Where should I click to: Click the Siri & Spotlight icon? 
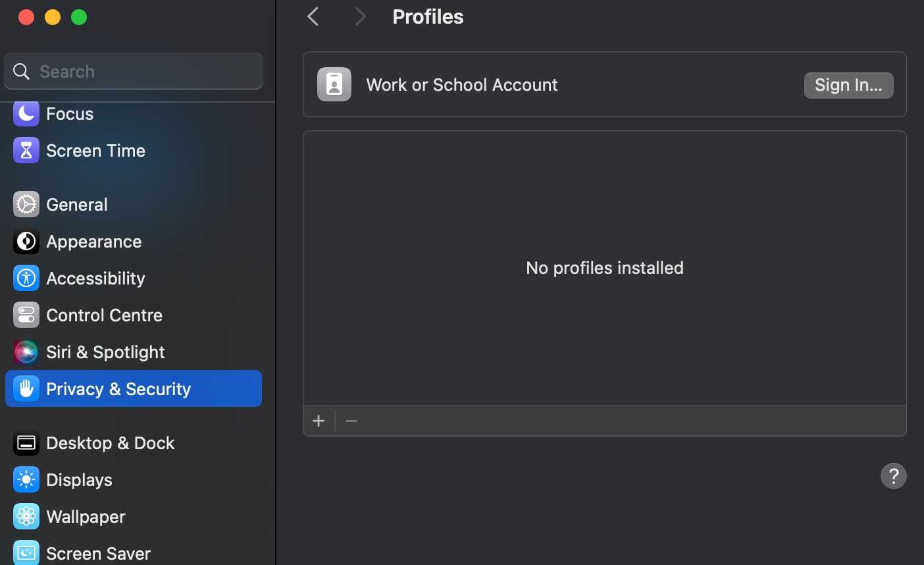pos(26,352)
